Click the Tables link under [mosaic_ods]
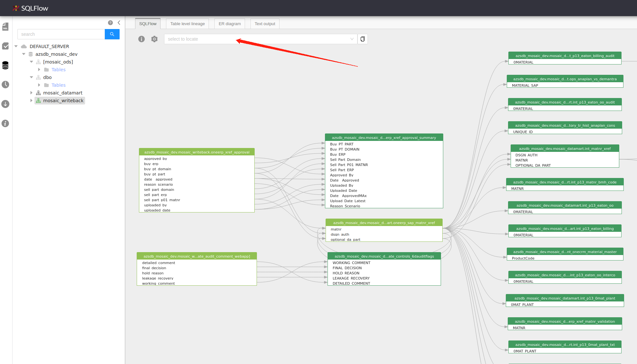The image size is (637, 364). point(58,70)
